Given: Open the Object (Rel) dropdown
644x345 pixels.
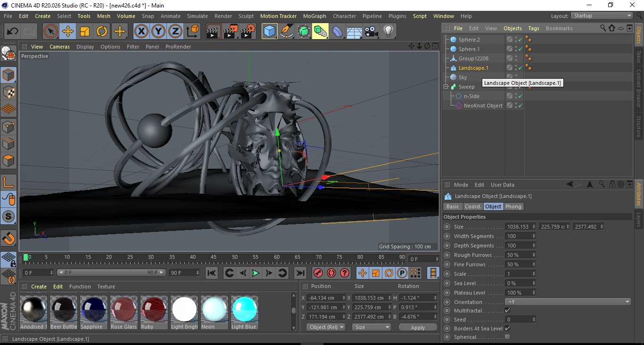Looking at the screenshot, I should point(326,327).
